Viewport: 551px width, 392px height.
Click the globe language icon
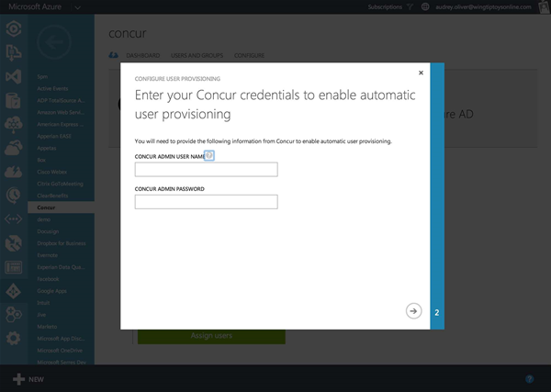[x=425, y=6]
